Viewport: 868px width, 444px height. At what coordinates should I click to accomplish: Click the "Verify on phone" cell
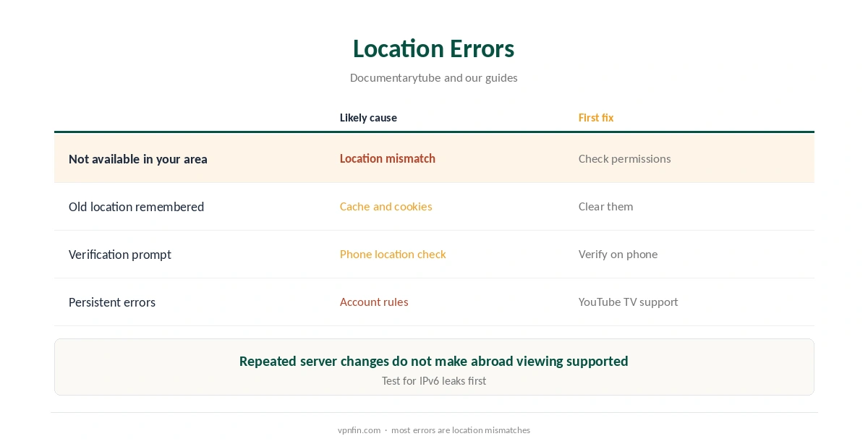point(618,254)
